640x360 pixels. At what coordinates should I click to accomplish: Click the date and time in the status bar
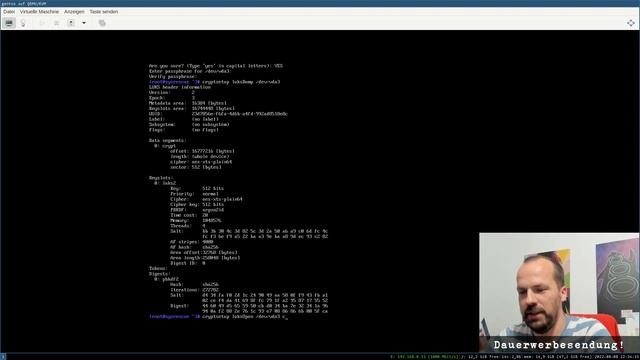(x=617, y=357)
